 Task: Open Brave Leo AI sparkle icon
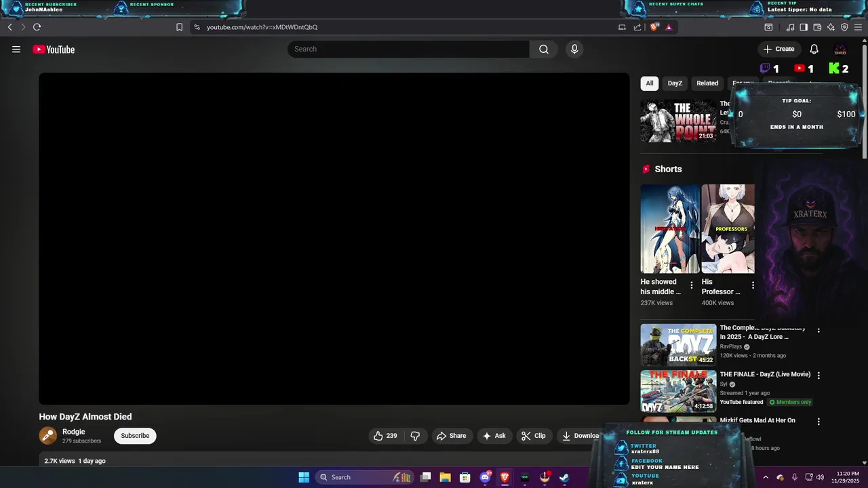831,27
